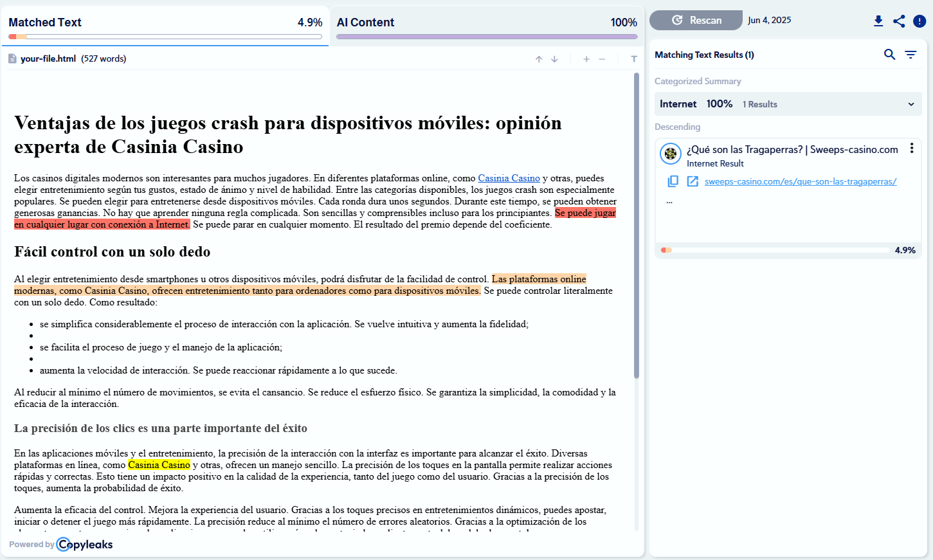Screen dimensions: 933x560
Task: Share the scan report
Action: (x=899, y=21)
